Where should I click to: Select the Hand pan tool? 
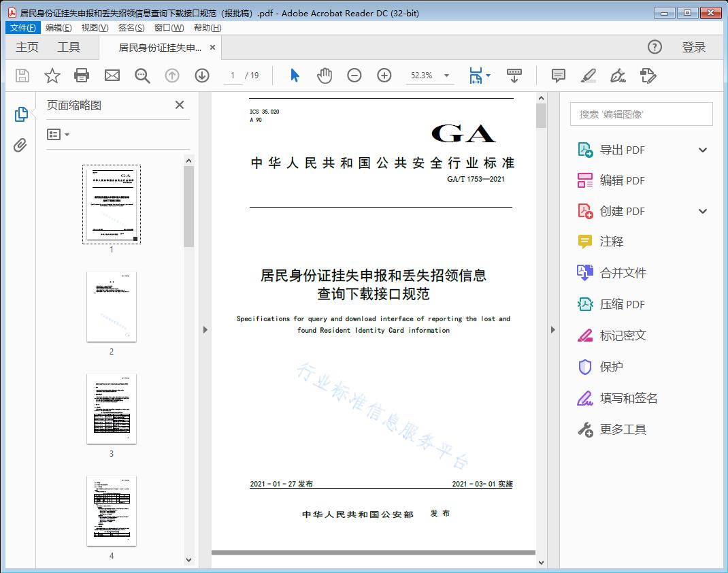tap(325, 76)
